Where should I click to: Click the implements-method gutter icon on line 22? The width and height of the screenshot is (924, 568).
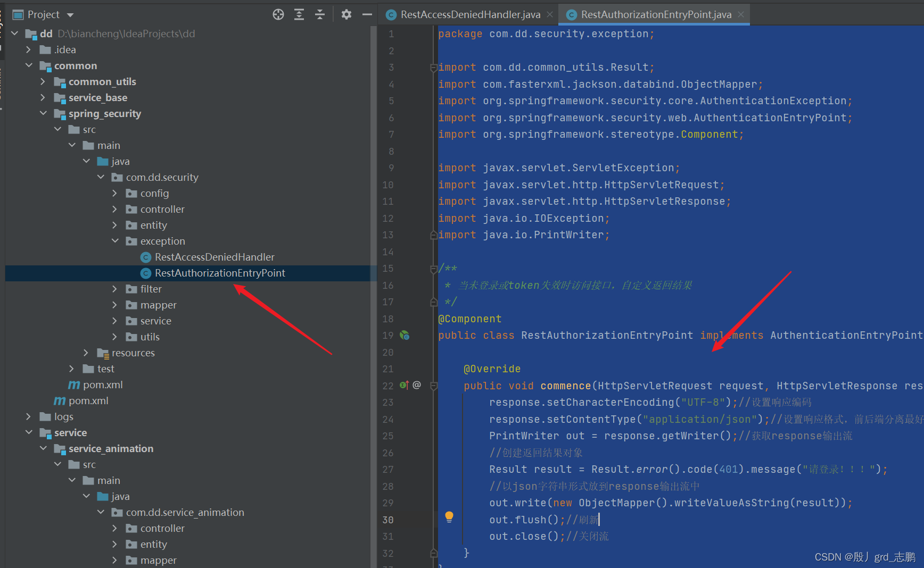[404, 385]
